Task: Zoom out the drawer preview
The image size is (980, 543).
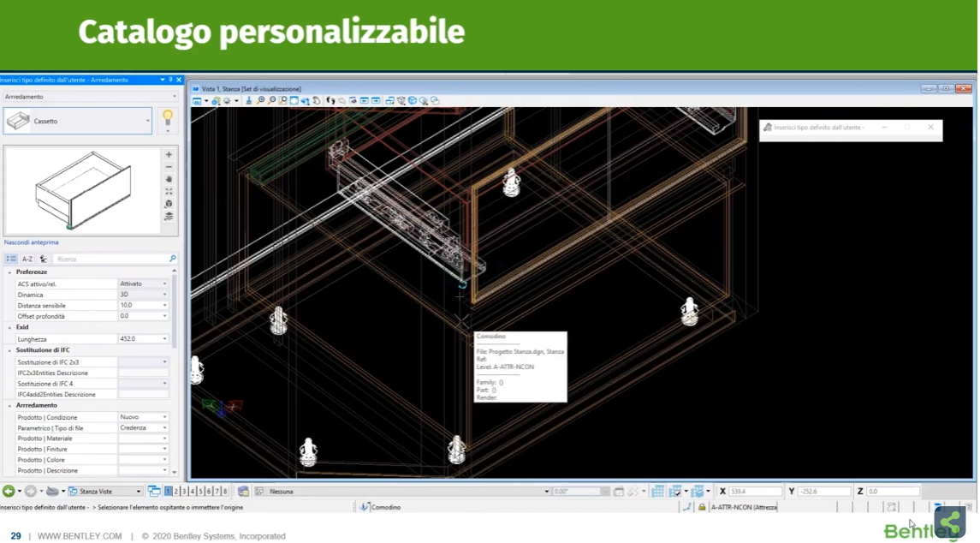Action: (x=169, y=167)
